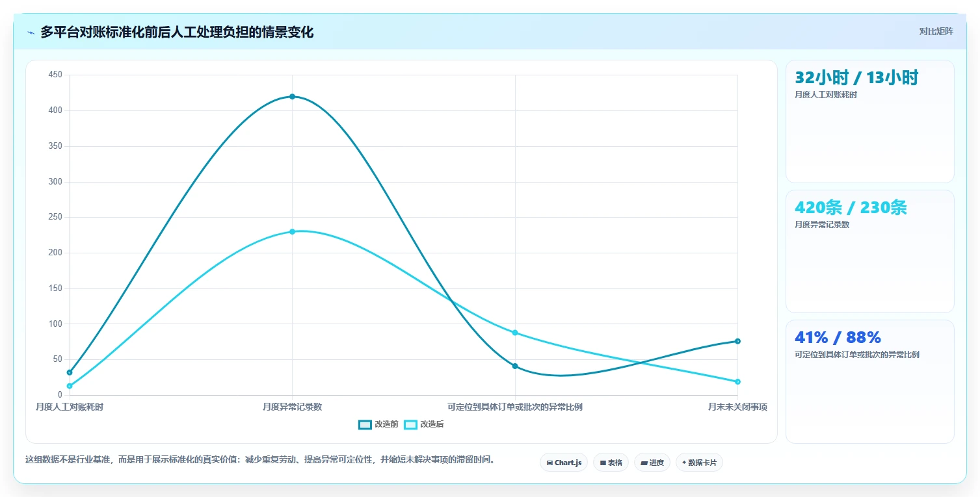This screenshot has width=980, height=497.
Task: Click the 41% / 88% card value
Action: click(x=838, y=338)
